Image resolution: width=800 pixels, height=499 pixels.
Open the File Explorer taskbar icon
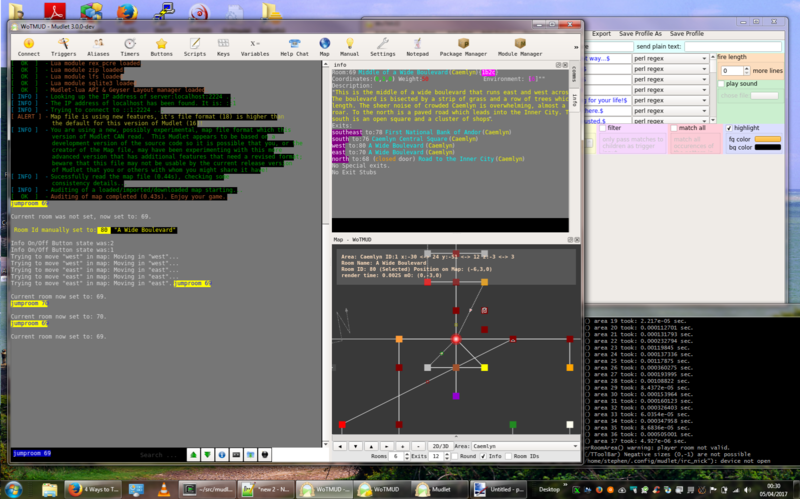click(x=49, y=489)
